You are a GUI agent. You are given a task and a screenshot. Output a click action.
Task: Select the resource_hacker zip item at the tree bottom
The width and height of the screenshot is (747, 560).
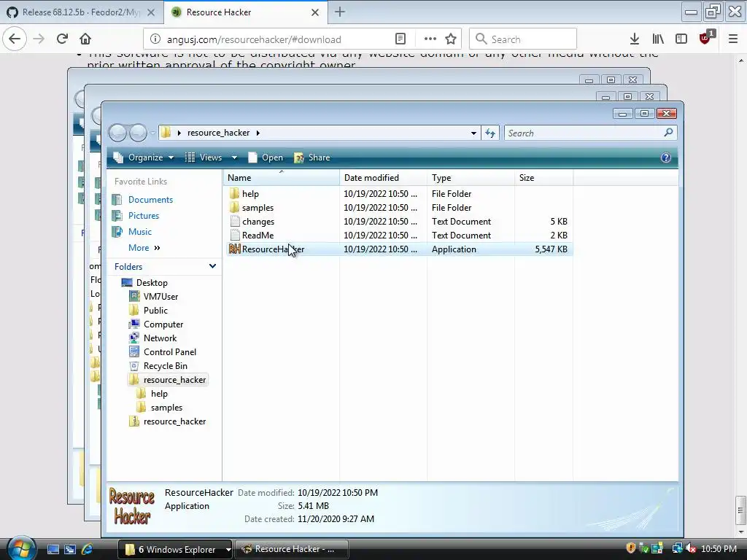pos(174,421)
